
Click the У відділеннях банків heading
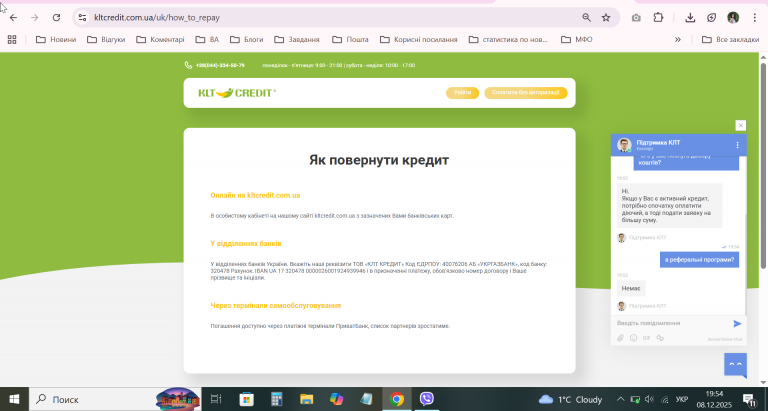246,243
